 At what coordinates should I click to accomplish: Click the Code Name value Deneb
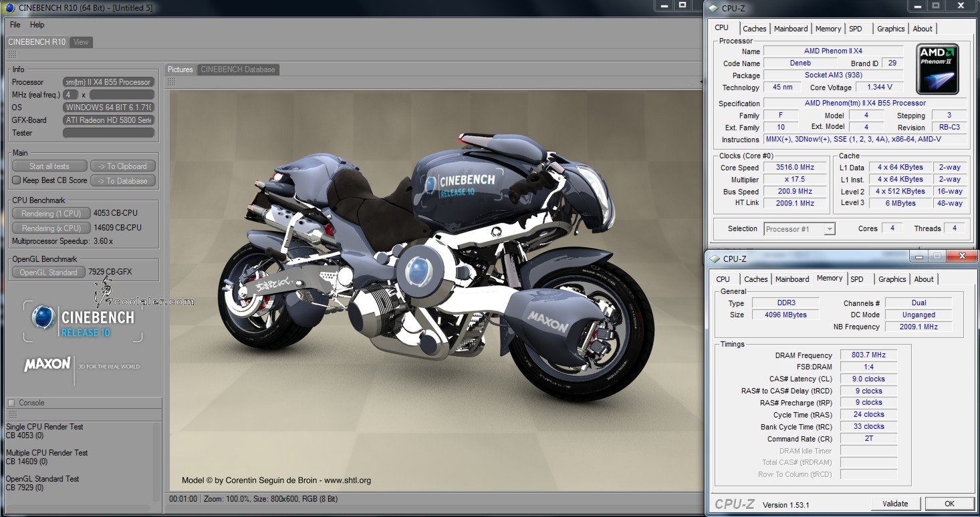coord(800,63)
